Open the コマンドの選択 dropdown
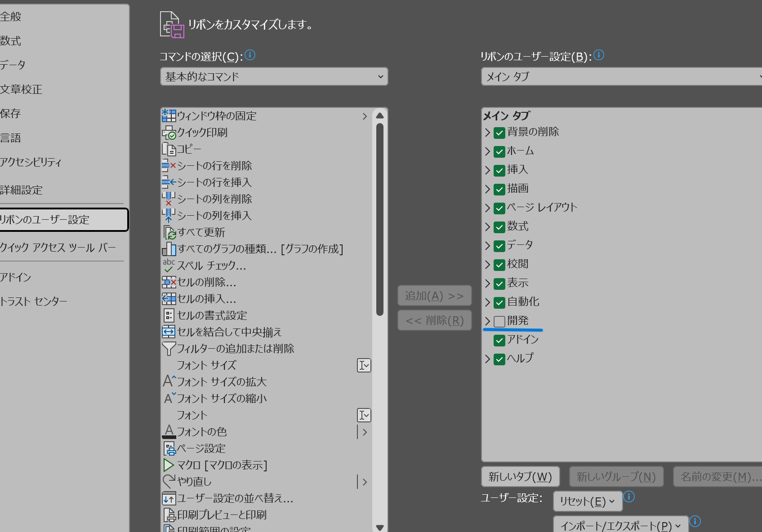 tap(274, 77)
